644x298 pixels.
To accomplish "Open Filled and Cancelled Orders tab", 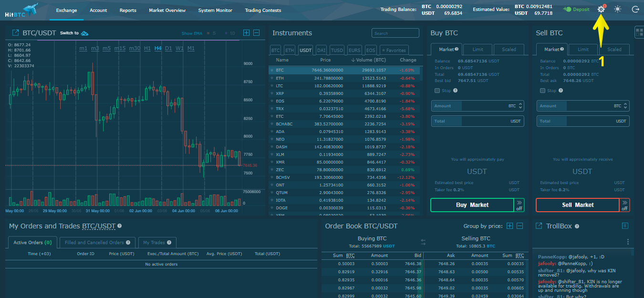I will tap(97, 243).
